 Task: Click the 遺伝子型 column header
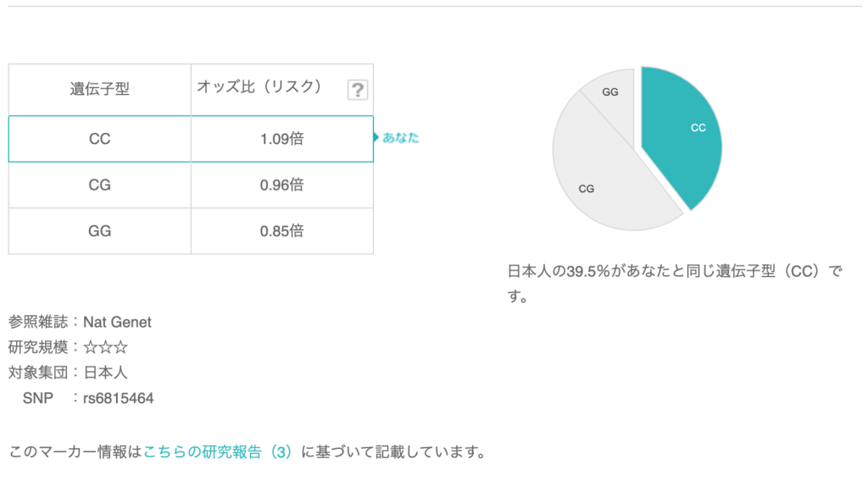pyautogui.click(x=100, y=89)
